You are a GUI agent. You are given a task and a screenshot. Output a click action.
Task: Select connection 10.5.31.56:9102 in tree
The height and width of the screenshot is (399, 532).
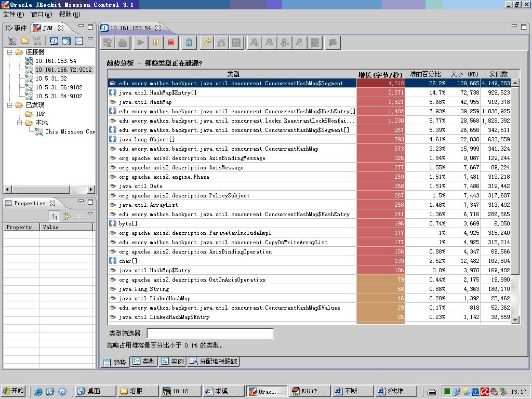pyautogui.click(x=59, y=87)
